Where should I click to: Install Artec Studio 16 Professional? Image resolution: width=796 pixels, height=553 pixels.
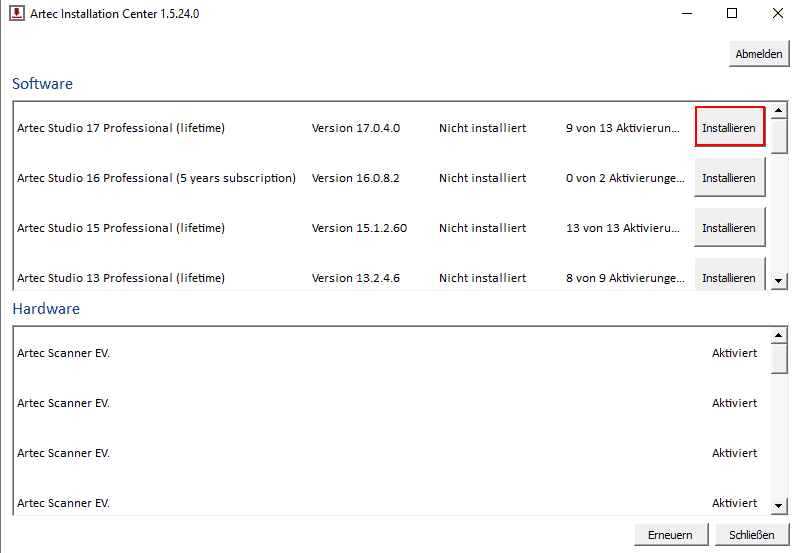729,178
